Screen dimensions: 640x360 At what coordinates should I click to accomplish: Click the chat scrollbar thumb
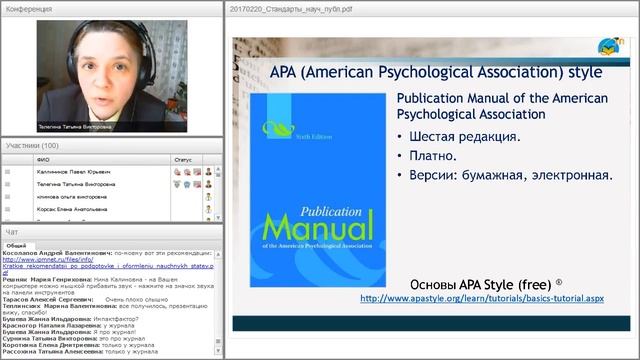[218, 341]
